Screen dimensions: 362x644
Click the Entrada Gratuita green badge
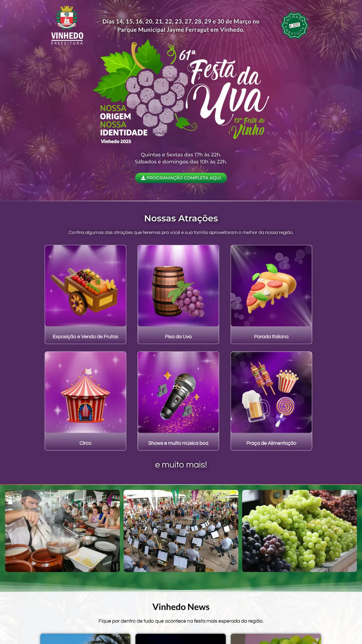295,25
